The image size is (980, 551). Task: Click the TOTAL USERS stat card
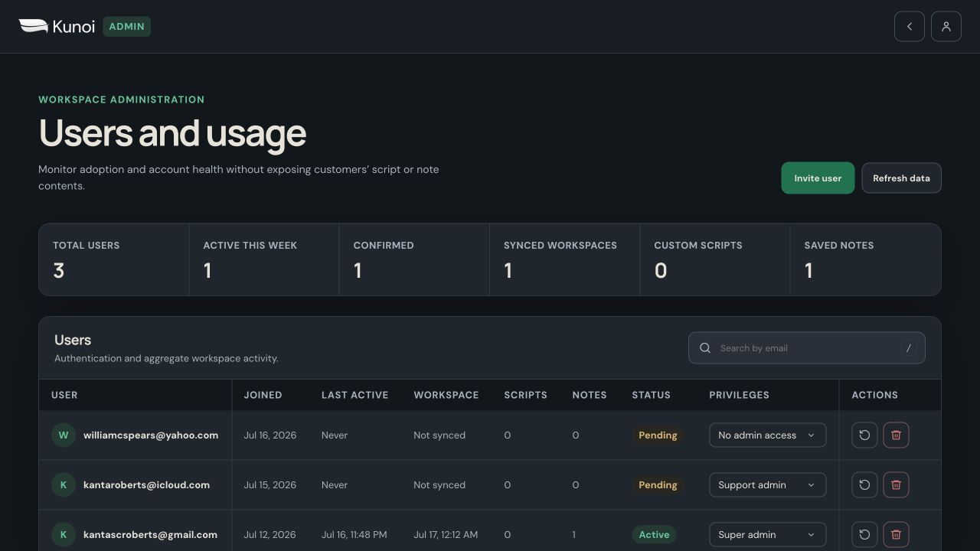pyautogui.click(x=114, y=259)
